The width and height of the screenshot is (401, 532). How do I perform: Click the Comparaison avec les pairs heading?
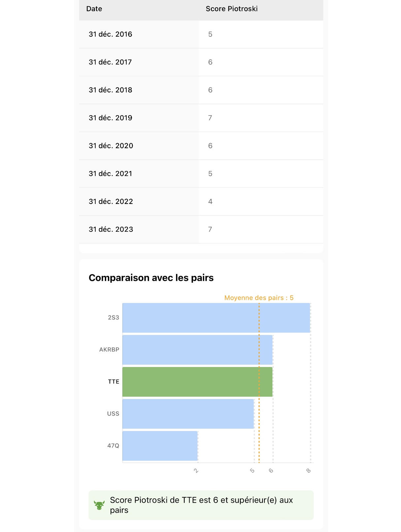(x=151, y=278)
